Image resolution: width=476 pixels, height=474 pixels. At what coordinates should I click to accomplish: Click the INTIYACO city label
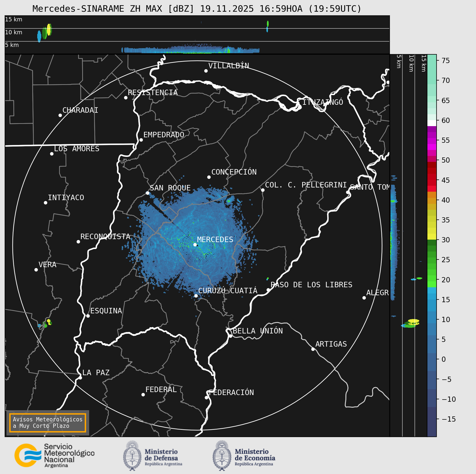[66, 197]
